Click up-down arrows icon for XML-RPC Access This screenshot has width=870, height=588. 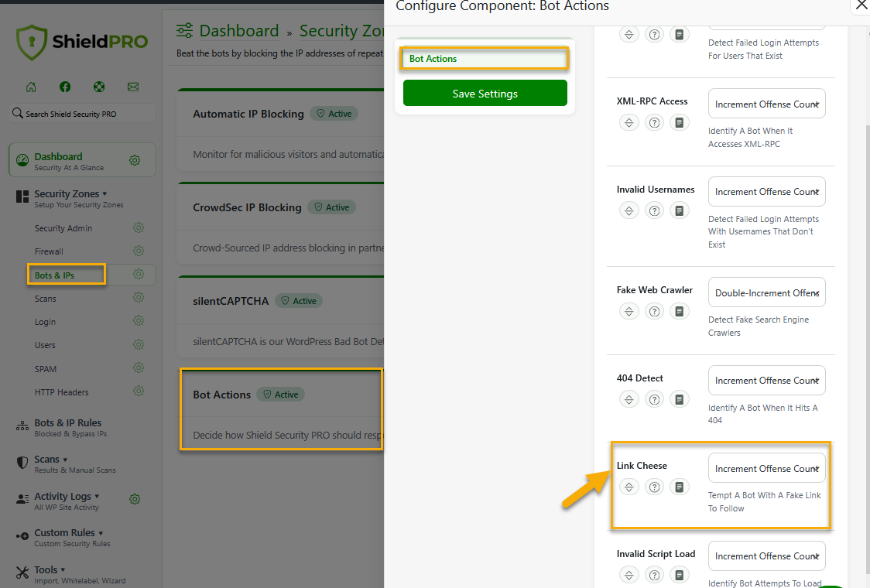point(629,122)
